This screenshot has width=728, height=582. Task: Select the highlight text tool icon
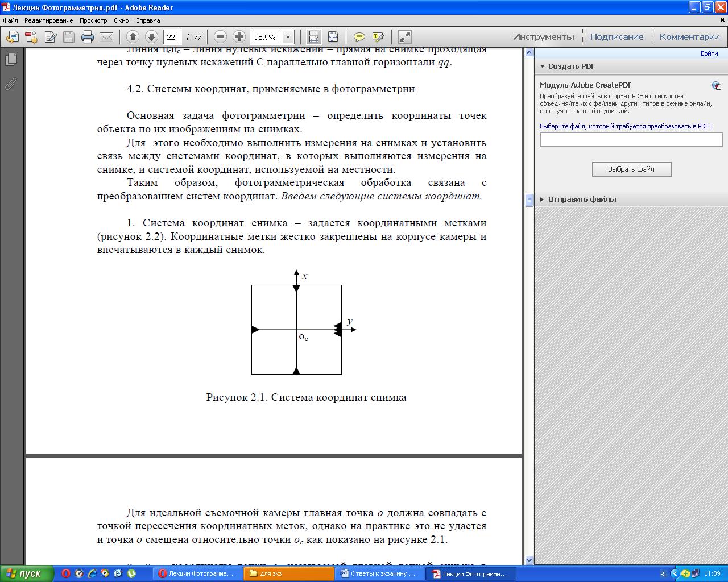click(378, 37)
